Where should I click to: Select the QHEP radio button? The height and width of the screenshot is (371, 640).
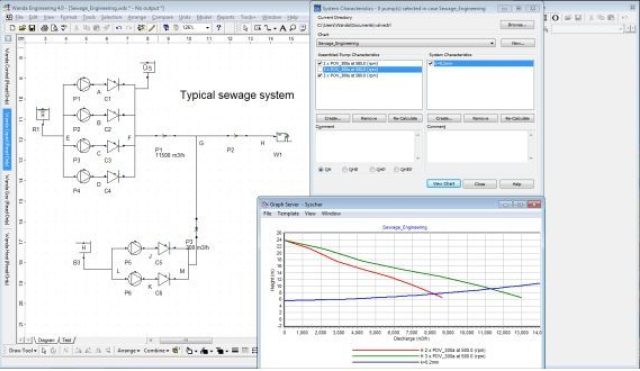(396, 169)
